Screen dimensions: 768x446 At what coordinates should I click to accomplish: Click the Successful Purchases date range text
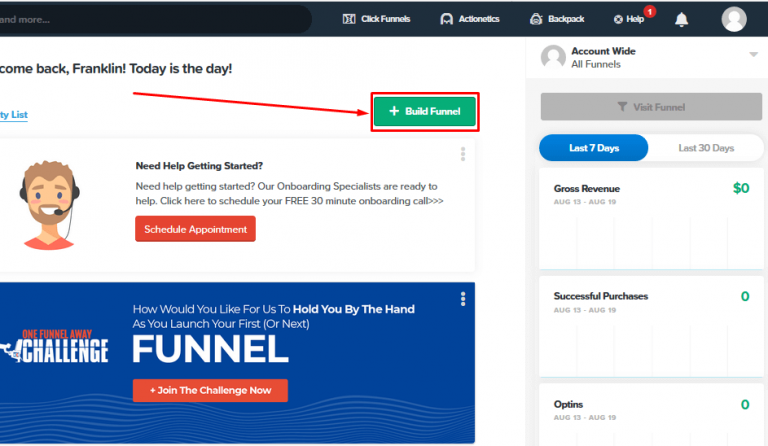point(585,310)
